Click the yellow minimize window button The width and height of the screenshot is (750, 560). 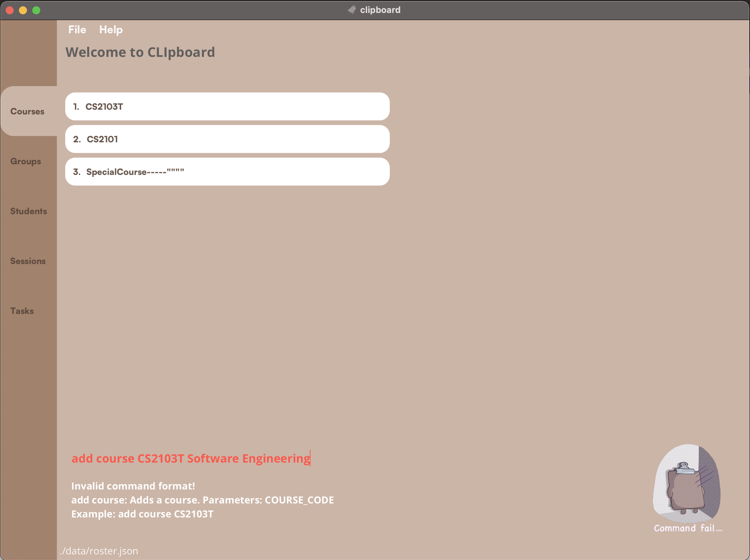pos(23,10)
